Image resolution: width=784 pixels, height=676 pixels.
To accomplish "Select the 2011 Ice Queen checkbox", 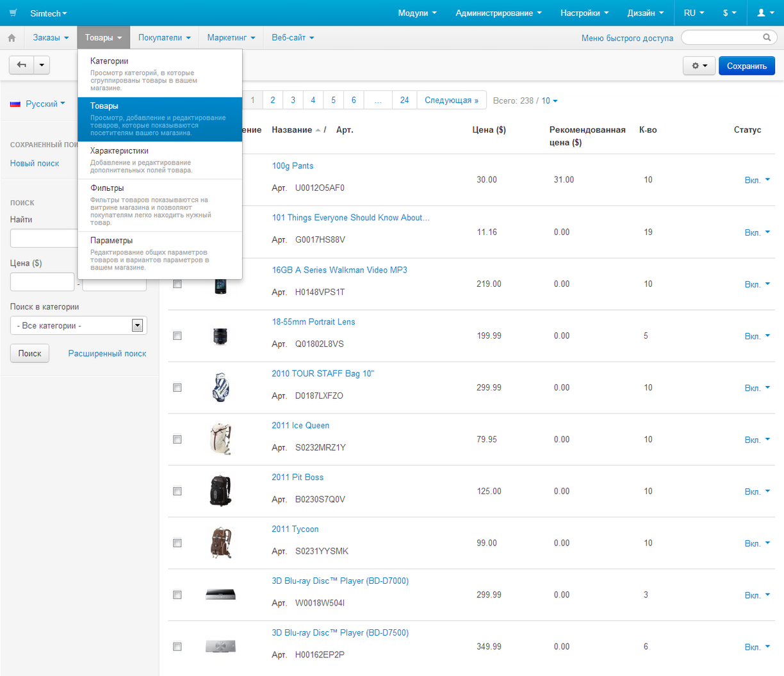I will (177, 440).
